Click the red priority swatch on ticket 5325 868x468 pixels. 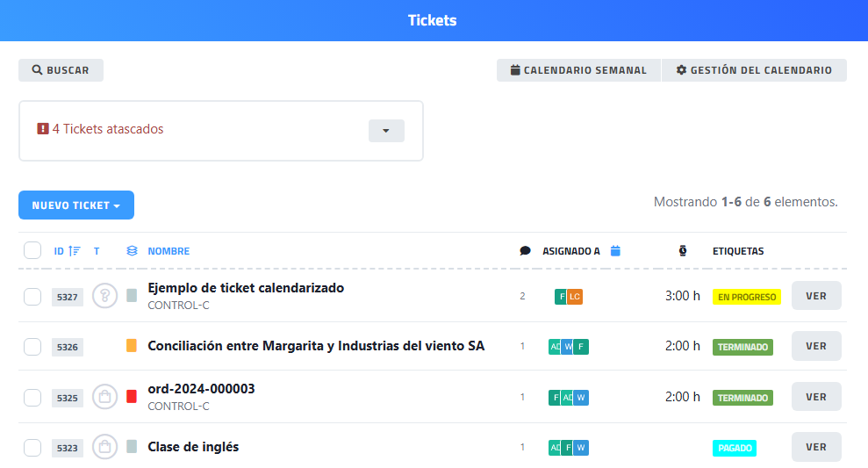132,397
